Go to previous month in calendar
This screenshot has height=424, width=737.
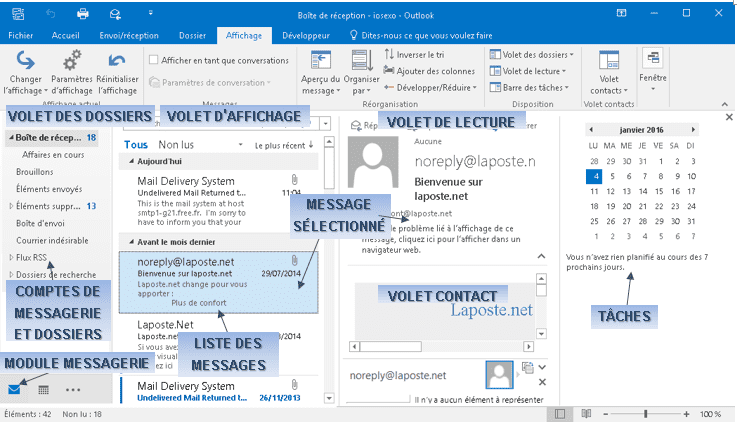coord(591,130)
